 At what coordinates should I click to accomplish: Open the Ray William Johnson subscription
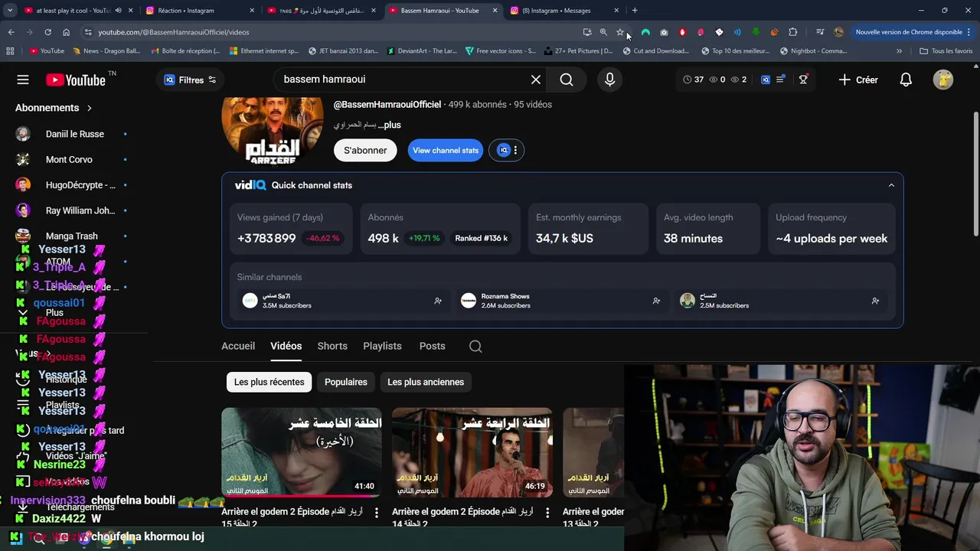coord(73,210)
